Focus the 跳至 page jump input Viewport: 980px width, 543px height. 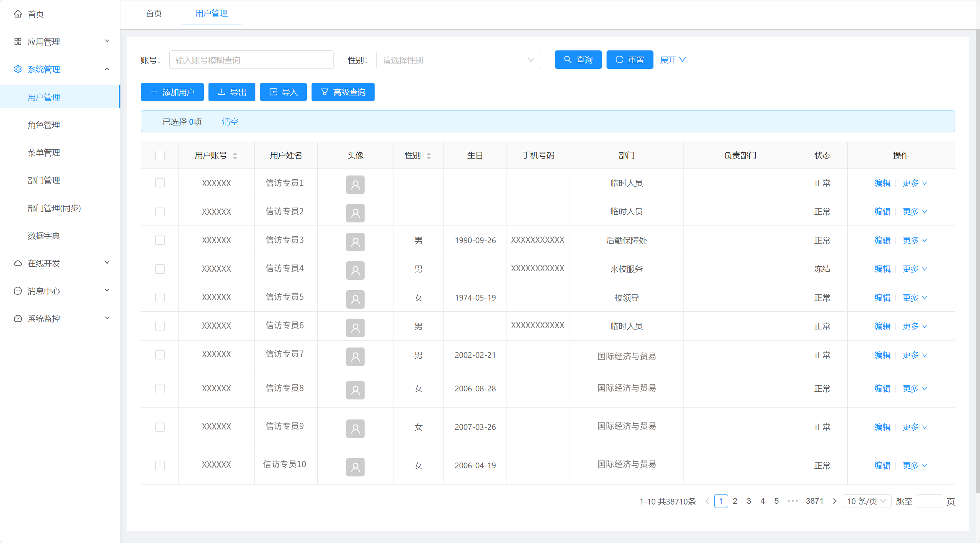click(929, 501)
